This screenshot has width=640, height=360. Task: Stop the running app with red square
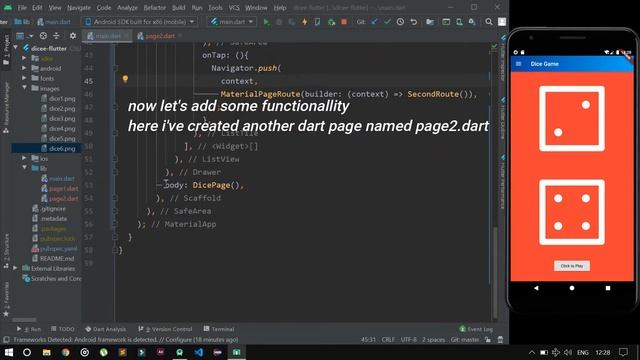(344, 22)
